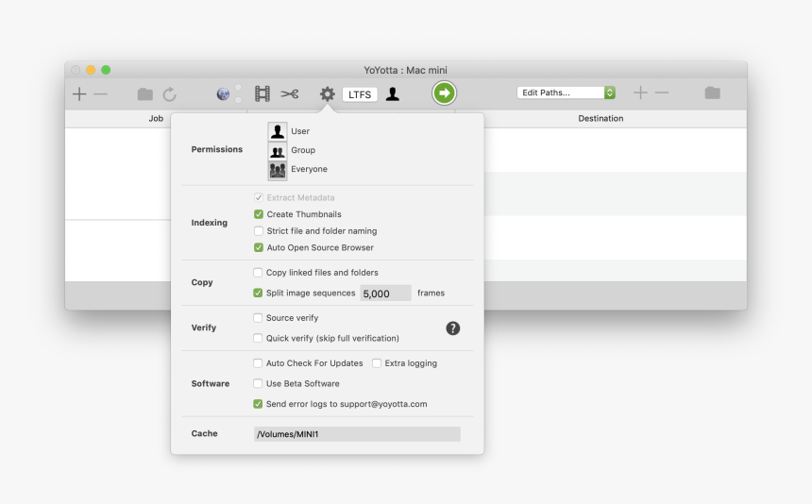Close preferences via the gear icon

(328, 93)
